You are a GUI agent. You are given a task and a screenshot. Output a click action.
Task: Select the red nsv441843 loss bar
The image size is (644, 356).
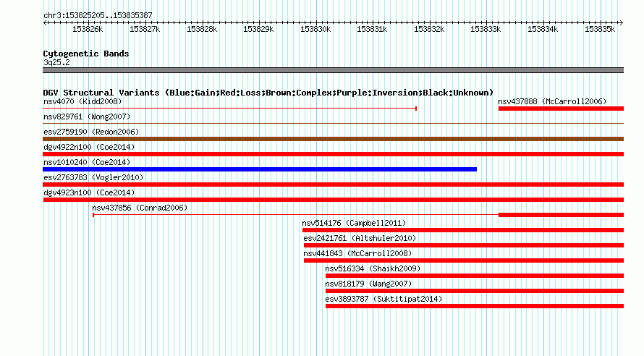(464, 260)
